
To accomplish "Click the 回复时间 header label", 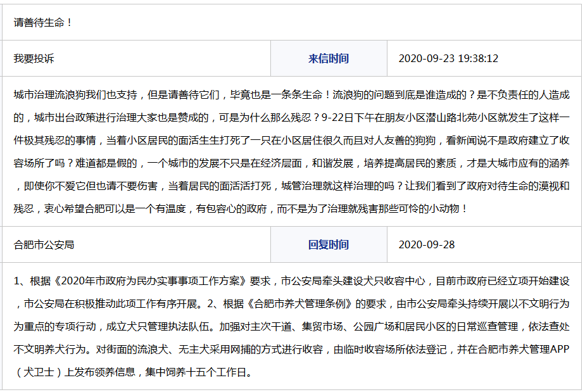I will click(329, 244).
